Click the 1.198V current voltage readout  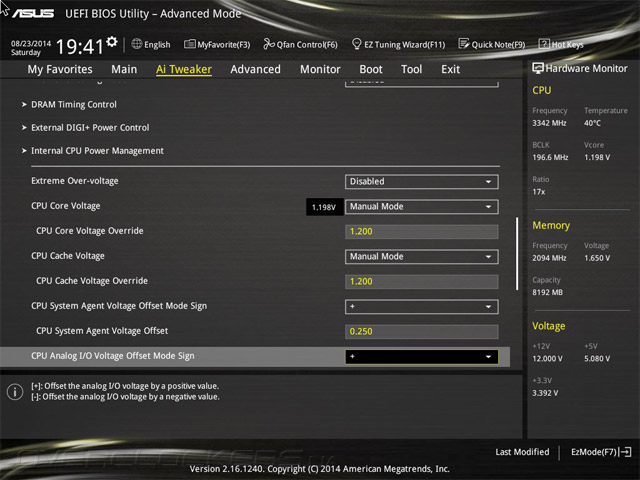(324, 207)
